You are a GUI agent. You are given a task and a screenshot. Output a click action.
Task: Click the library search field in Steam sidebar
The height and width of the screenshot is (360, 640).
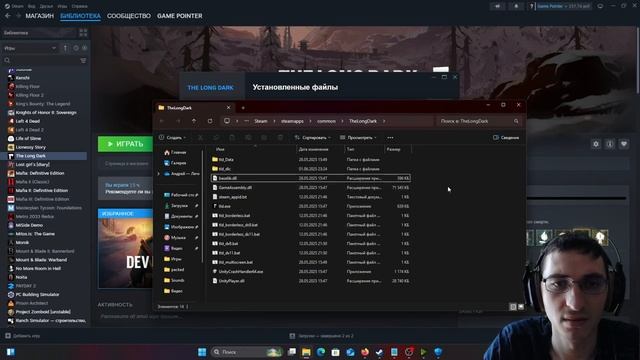41,60
